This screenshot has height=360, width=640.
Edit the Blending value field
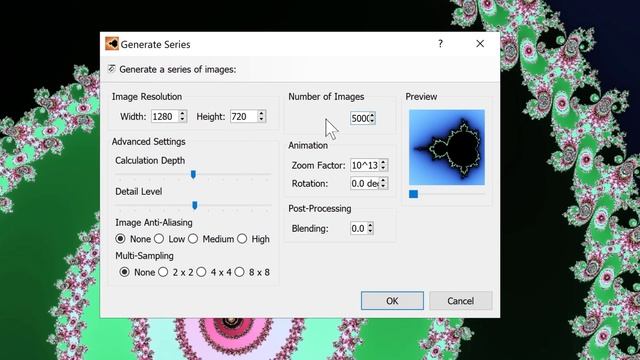click(358, 228)
